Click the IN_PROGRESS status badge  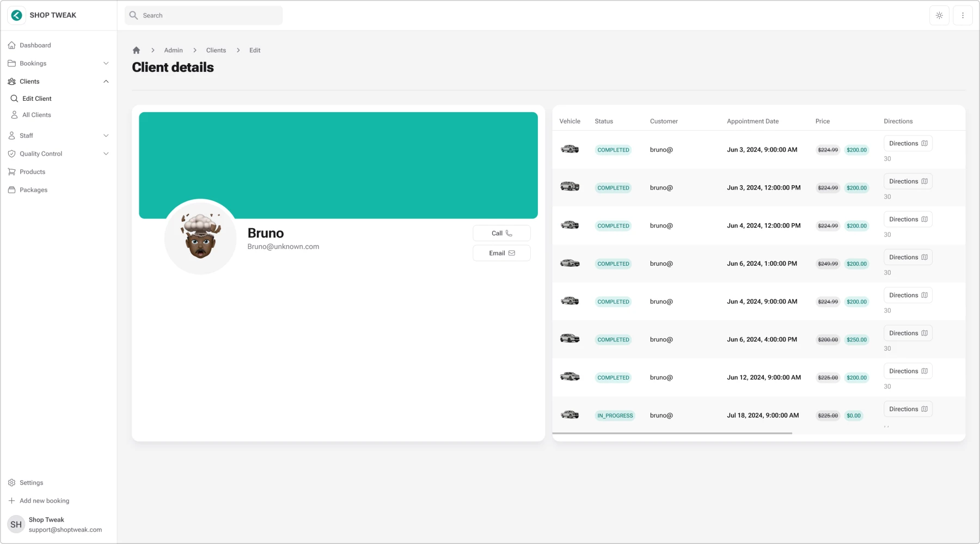(x=615, y=415)
